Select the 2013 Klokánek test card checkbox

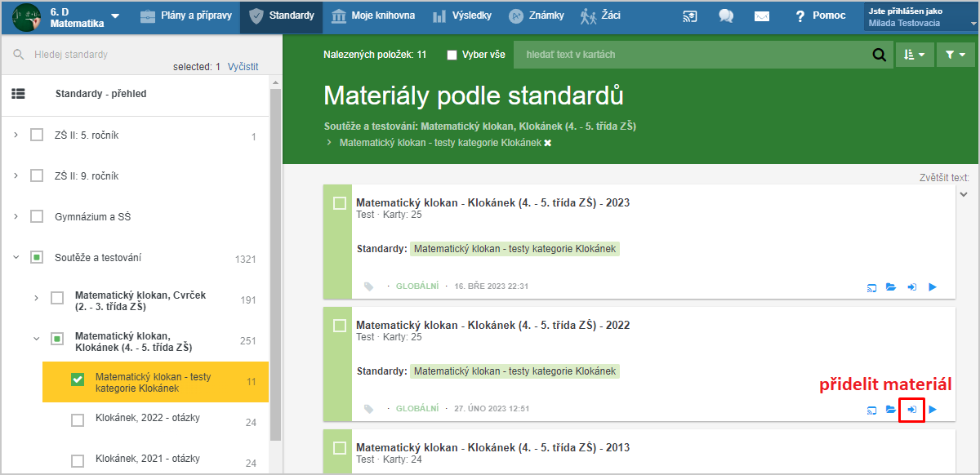pyautogui.click(x=340, y=448)
